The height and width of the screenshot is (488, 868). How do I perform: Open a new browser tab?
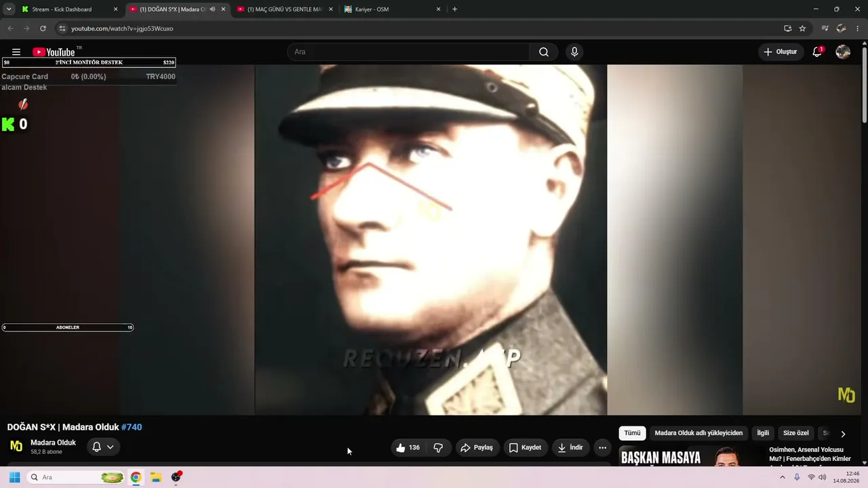pyautogui.click(x=454, y=9)
